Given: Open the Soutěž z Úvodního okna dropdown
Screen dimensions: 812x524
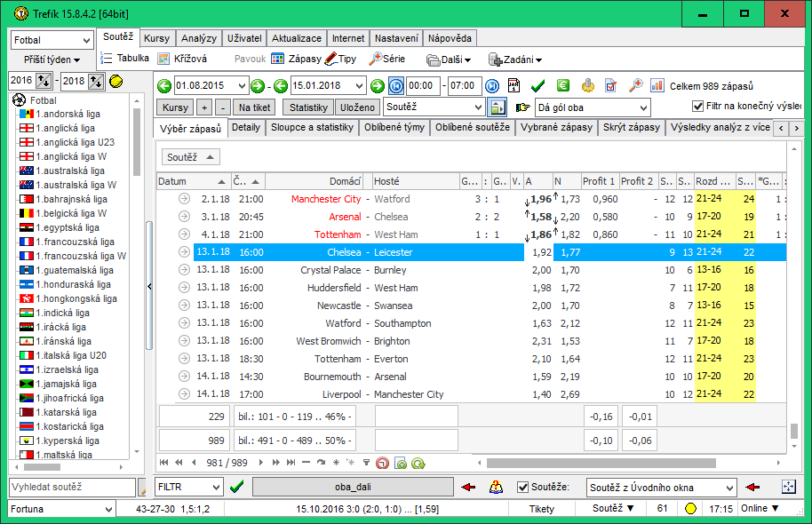Looking at the screenshot, I should coord(661,488).
